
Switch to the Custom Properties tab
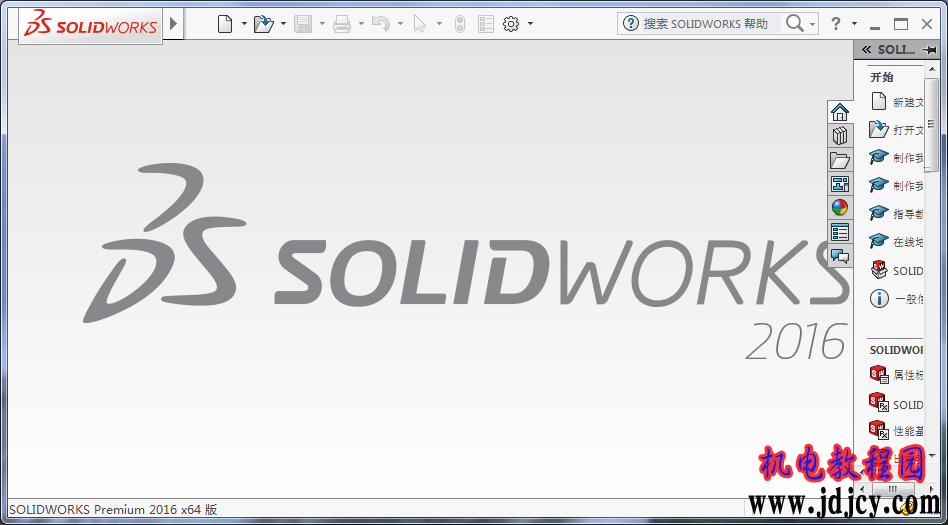(x=840, y=232)
